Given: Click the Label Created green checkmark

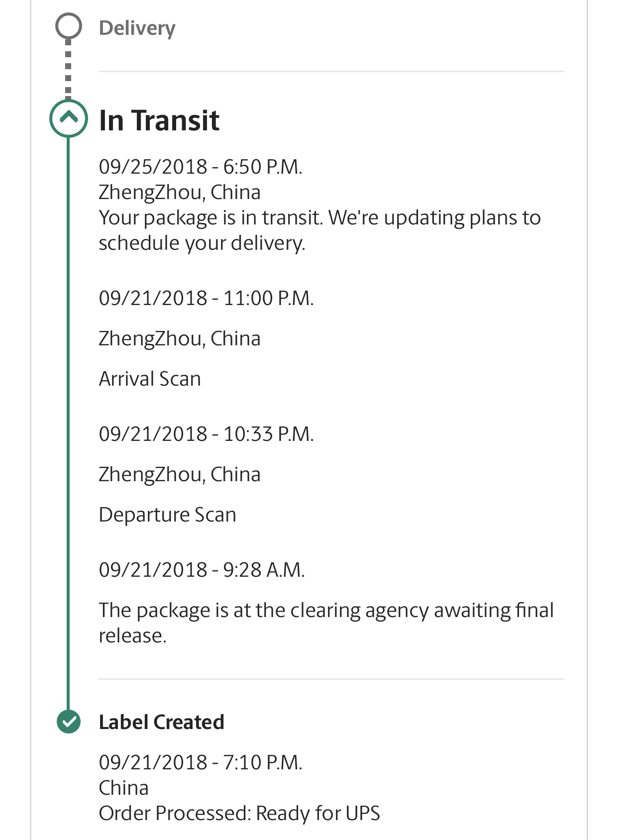Looking at the screenshot, I should coord(69,722).
